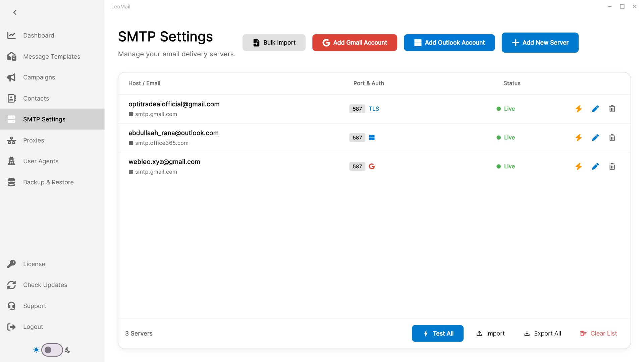Click Add Gmail Account button

[x=355, y=43]
